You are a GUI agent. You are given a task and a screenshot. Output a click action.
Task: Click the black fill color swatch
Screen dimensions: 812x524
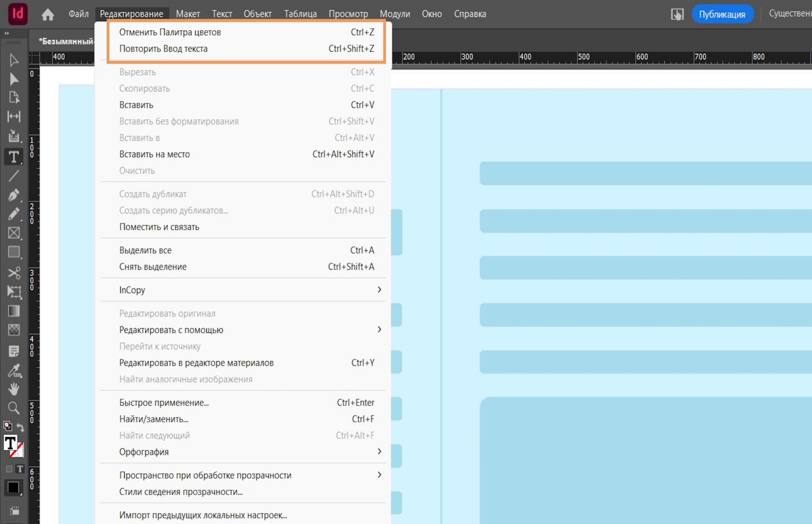13,487
